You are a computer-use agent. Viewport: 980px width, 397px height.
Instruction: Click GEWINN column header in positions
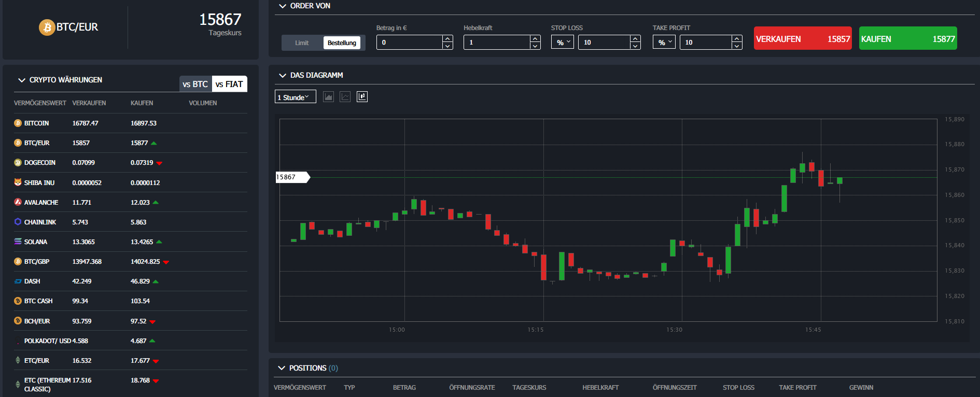click(861, 388)
